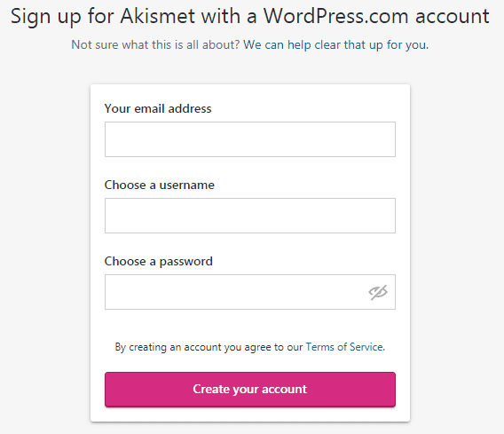Click the "Choose a password" label

pos(159,262)
